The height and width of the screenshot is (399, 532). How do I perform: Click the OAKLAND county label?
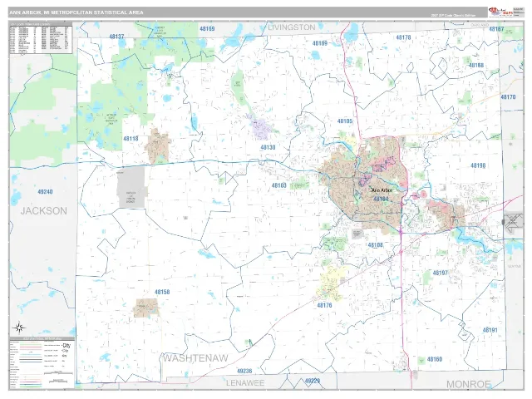click(x=480, y=25)
